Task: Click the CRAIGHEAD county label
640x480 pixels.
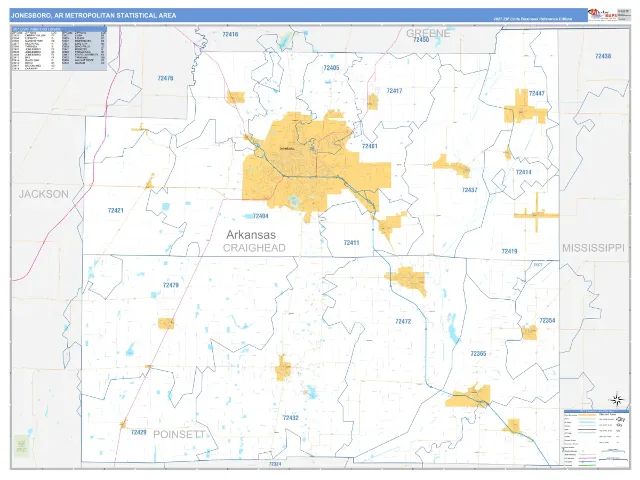Action: pyautogui.click(x=254, y=248)
